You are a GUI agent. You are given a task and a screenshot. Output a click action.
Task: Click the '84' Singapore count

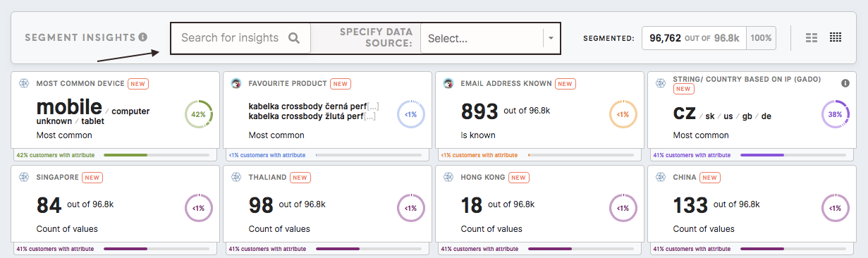[x=49, y=205]
